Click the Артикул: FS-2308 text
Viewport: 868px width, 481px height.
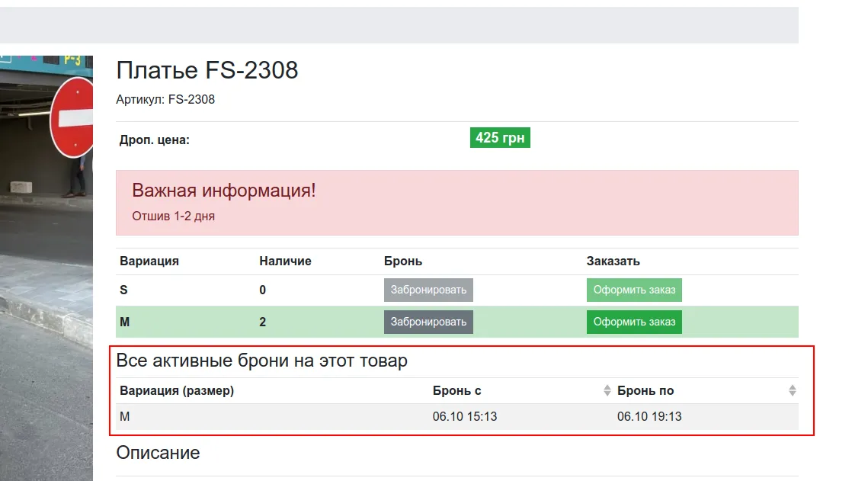tap(165, 100)
